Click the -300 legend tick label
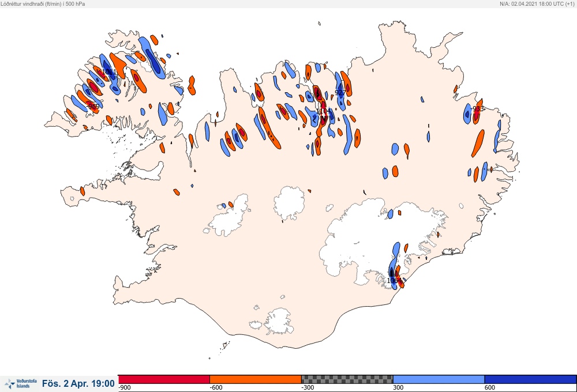Image resolution: width=577 pixels, height=392 pixels. tap(308, 387)
